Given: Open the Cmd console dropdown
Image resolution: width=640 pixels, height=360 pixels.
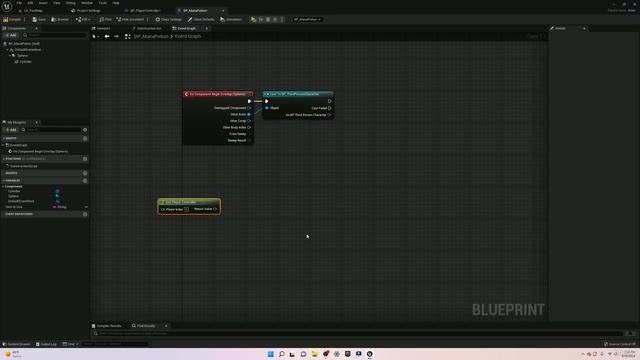Looking at the screenshot, I should coord(70,344).
